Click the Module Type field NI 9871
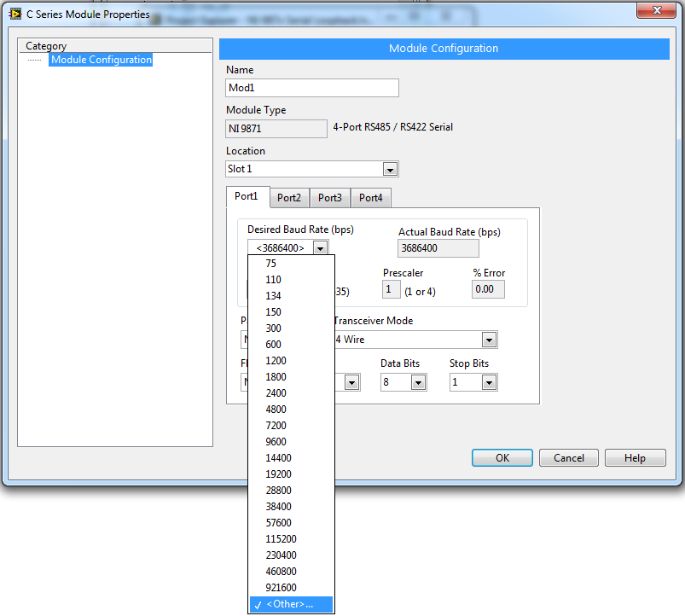The height and width of the screenshot is (616, 685). click(x=276, y=129)
